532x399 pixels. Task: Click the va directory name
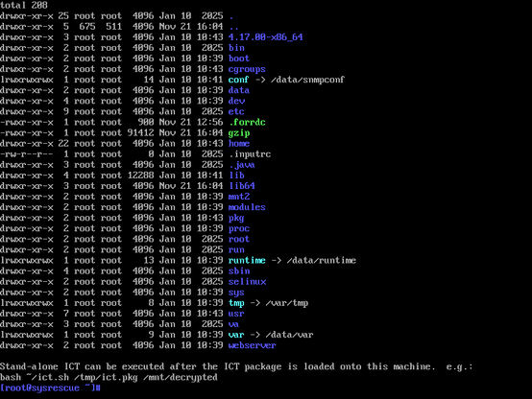click(233, 324)
